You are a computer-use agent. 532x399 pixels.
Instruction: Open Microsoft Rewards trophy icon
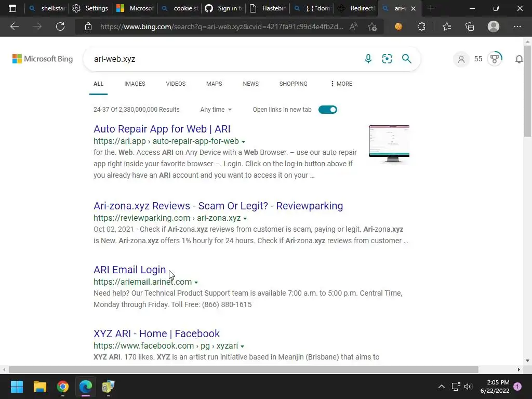click(x=495, y=59)
